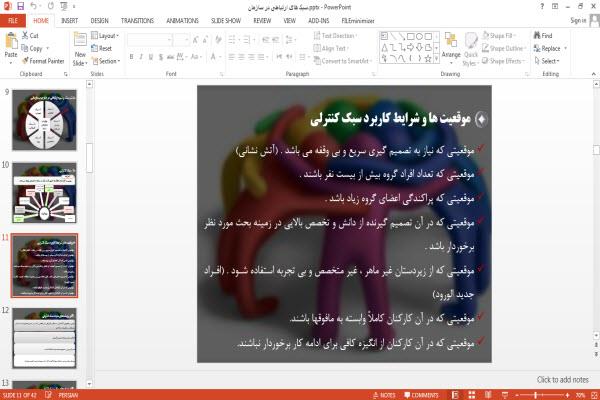Switch to the ANIMATIONS tab
The height and width of the screenshot is (400, 600).
[x=182, y=21]
